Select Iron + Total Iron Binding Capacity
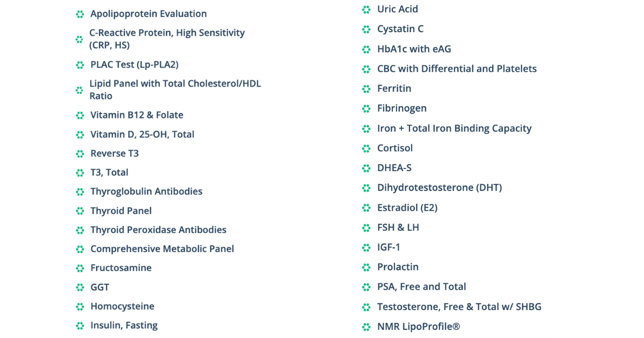 pos(454,129)
